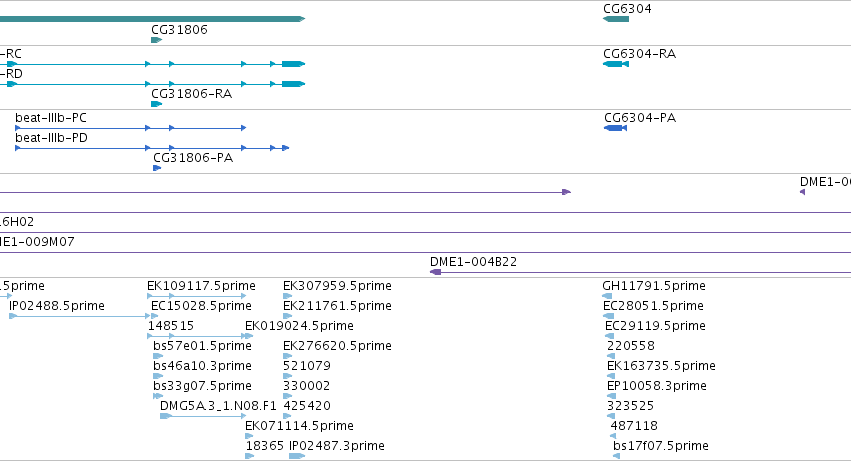851x461 pixels.
Task: Select the DMG5A.3_1.N08.F1 alignment feature
Action: coord(203,416)
